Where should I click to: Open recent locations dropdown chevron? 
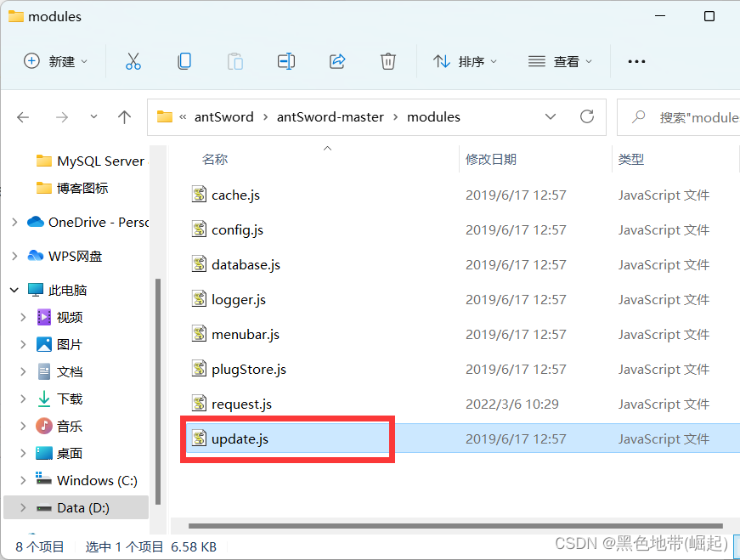94,116
